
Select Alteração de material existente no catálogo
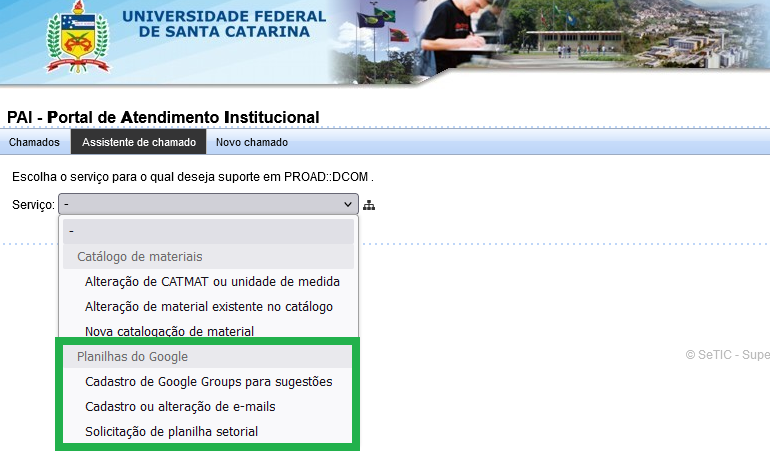[x=209, y=307]
